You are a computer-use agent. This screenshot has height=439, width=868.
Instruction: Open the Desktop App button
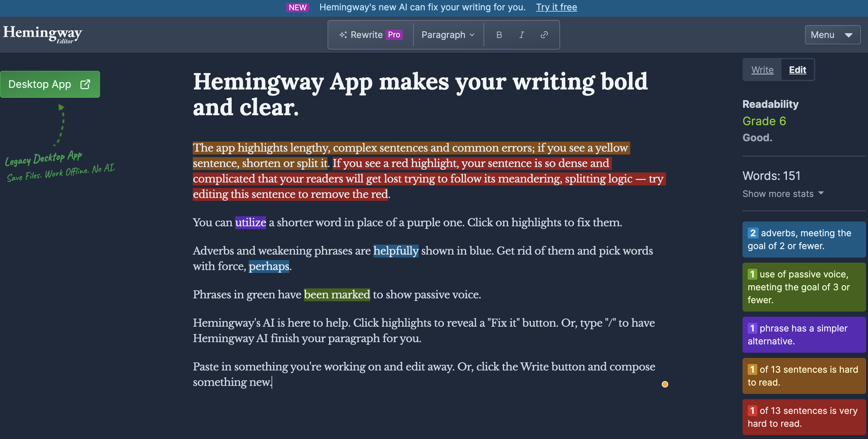[x=50, y=84]
